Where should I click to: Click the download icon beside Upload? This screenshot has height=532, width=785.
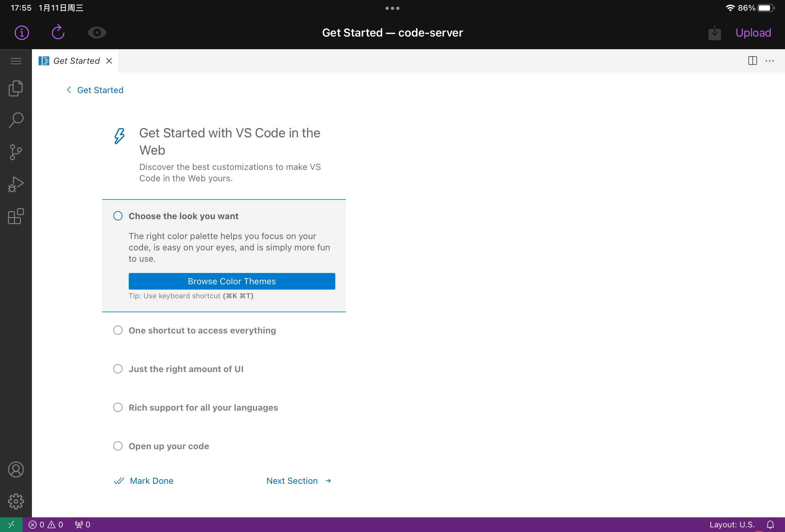click(714, 33)
